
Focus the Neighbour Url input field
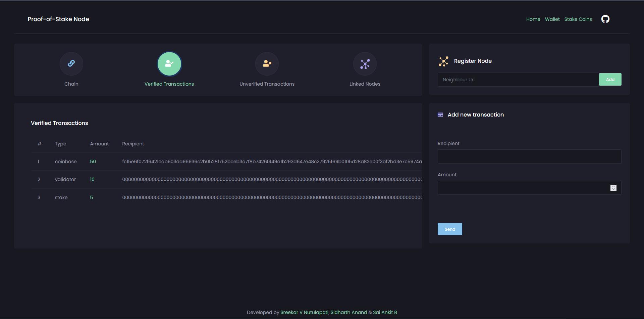518,80
